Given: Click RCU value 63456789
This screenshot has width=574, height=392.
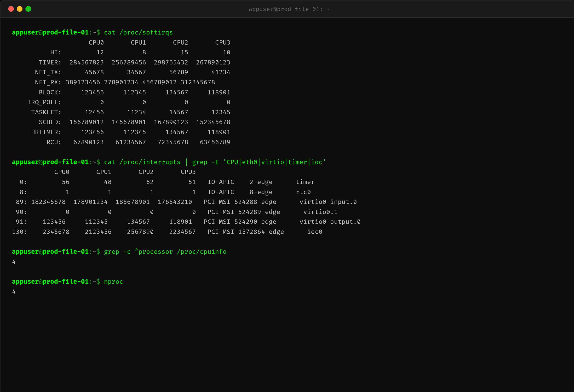Looking at the screenshot, I should point(215,142).
